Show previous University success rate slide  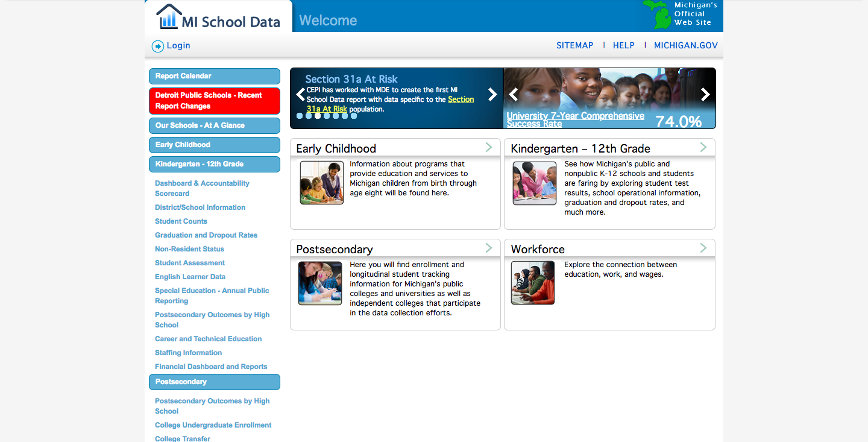(x=514, y=95)
